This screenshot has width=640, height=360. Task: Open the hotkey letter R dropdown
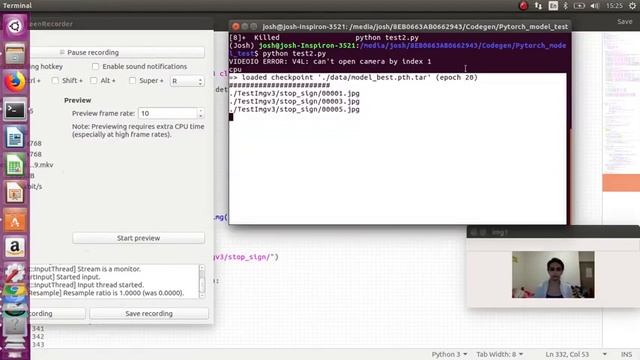point(187,81)
